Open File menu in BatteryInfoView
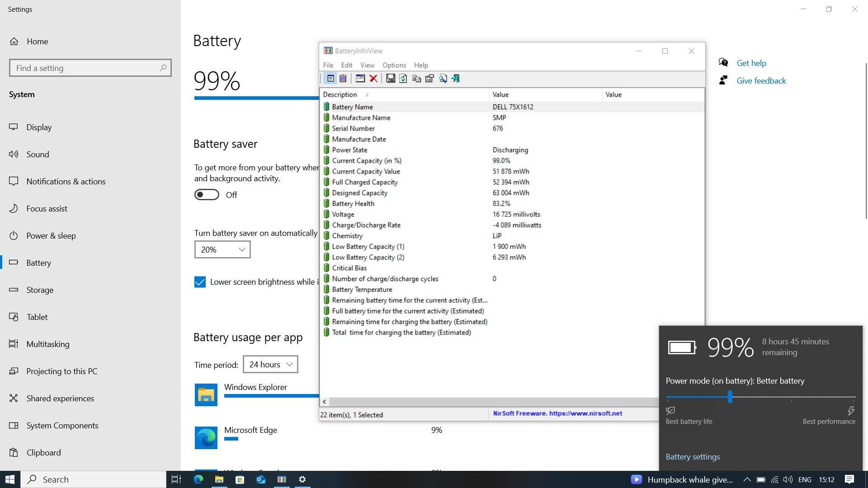Viewport: 868px width, 488px height. point(328,65)
